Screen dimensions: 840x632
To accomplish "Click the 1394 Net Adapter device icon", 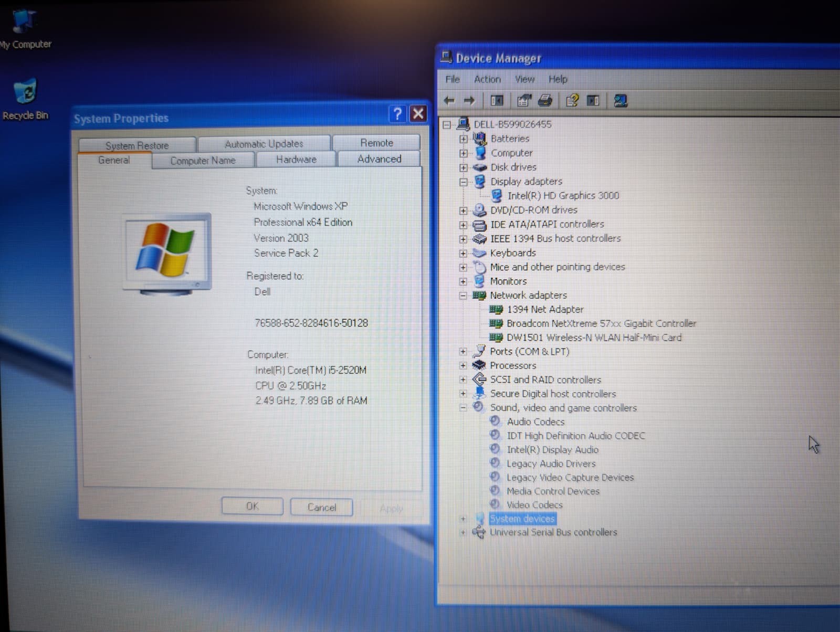I will (x=496, y=309).
